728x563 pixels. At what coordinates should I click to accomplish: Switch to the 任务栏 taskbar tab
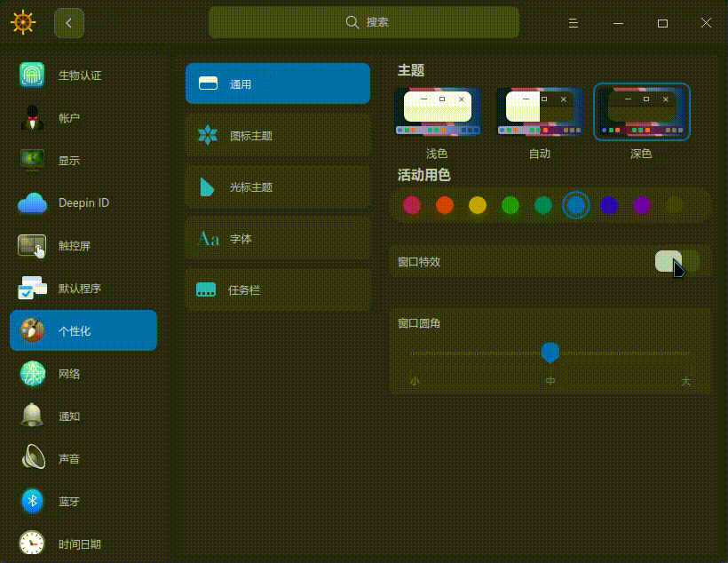pos(277,289)
